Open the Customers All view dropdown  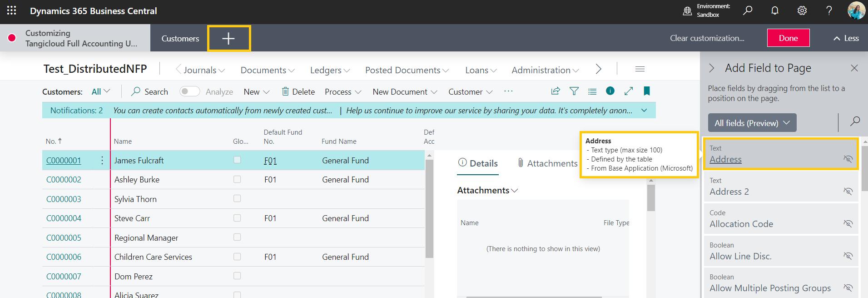101,91
